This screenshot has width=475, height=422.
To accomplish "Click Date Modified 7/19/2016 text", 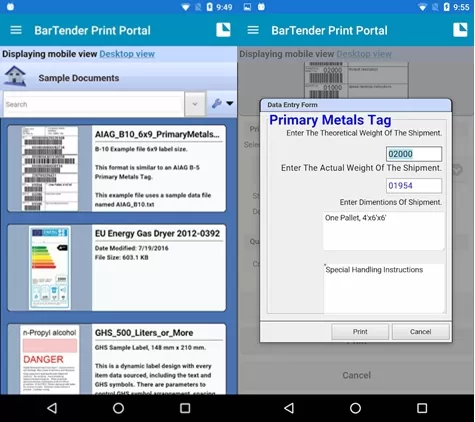I will tap(131, 248).
